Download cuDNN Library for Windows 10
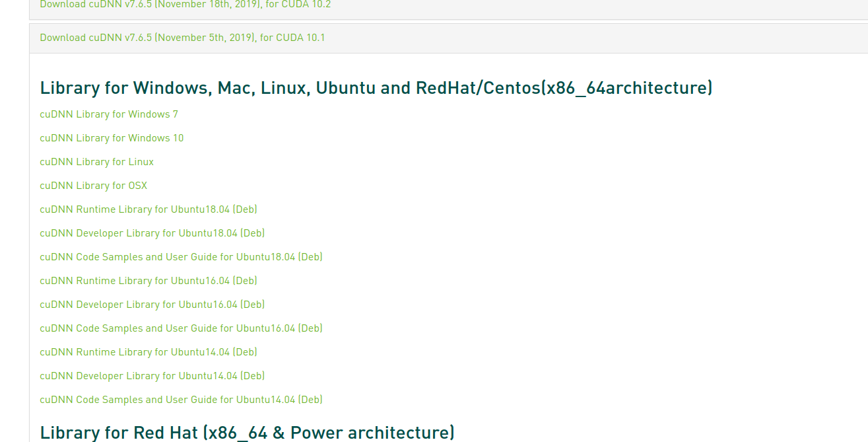868x442 pixels. coord(112,138)
